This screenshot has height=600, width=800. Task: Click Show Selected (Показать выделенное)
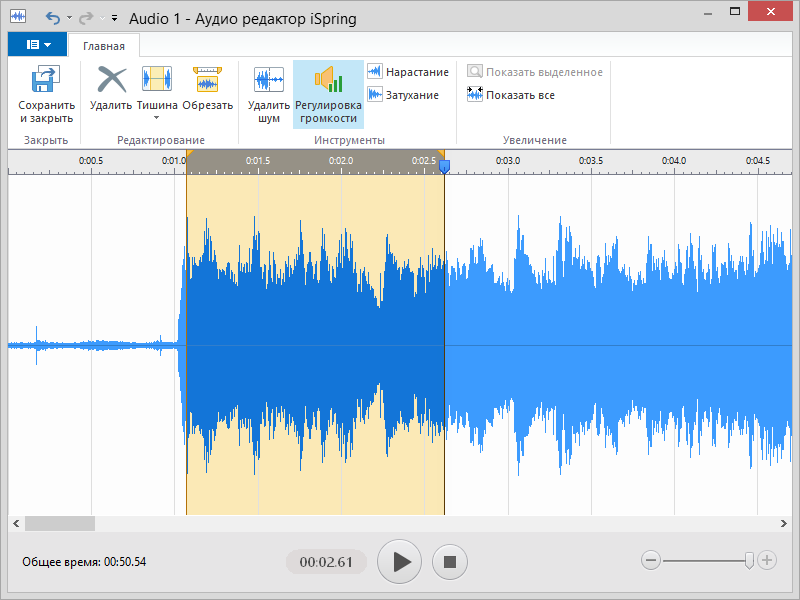click(x=535, y=72)
